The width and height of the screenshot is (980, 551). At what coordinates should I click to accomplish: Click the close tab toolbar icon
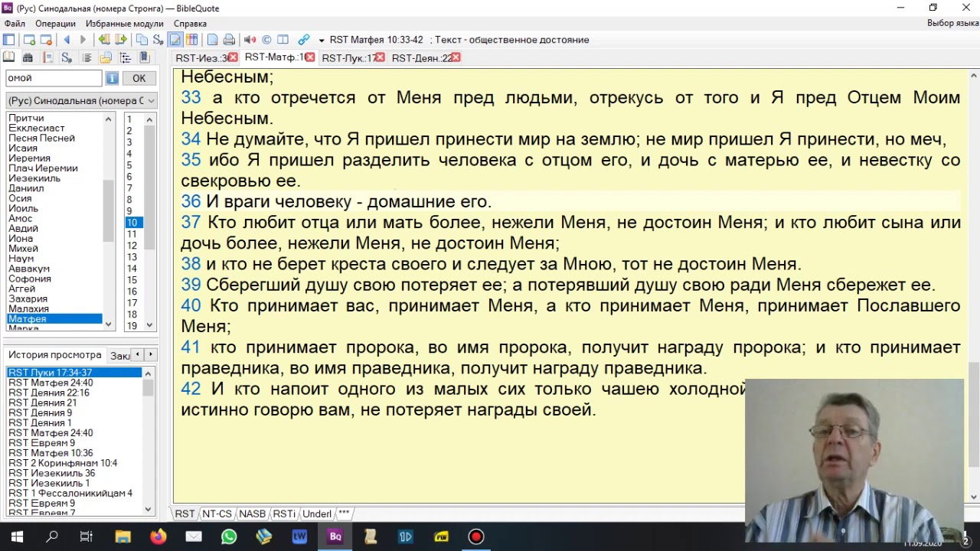46,40
